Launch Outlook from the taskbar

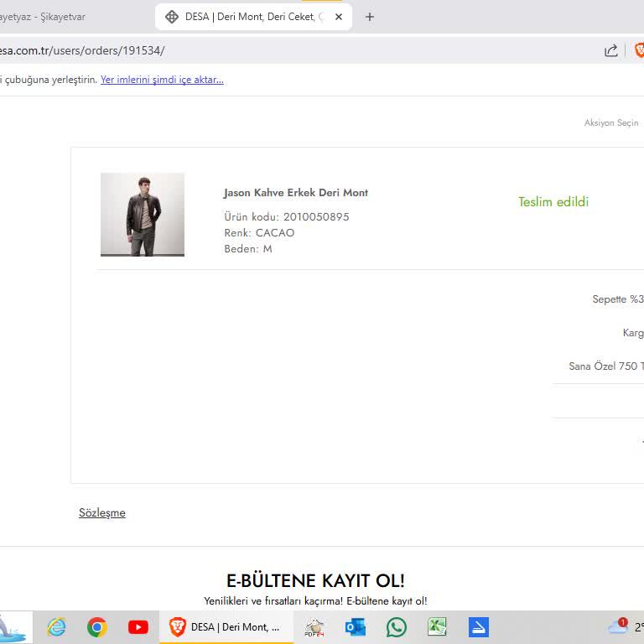tap(356, 627)
